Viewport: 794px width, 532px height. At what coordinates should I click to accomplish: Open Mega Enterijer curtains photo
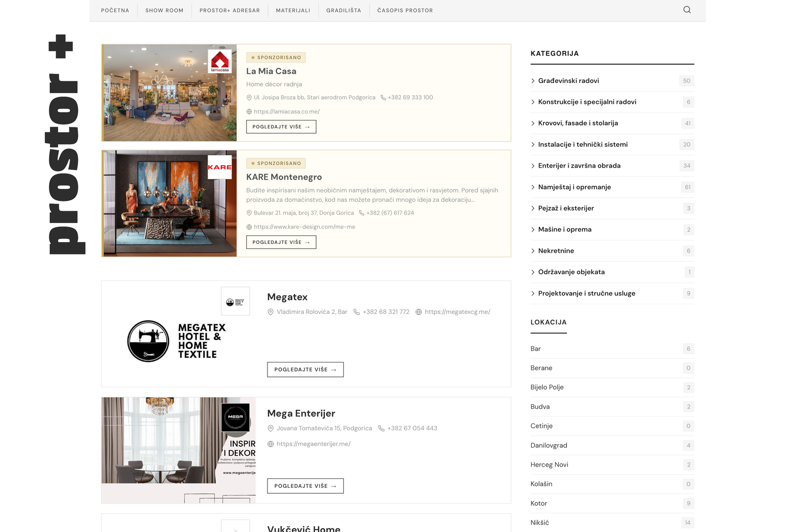(179, 450)
